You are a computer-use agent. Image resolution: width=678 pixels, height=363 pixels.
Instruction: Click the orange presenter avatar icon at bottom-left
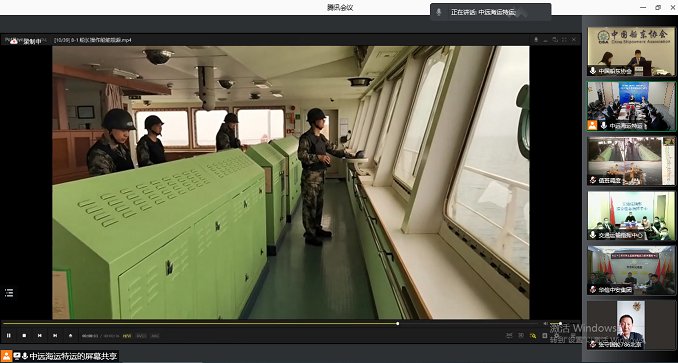pyautogui.click(x=6, y=356)
